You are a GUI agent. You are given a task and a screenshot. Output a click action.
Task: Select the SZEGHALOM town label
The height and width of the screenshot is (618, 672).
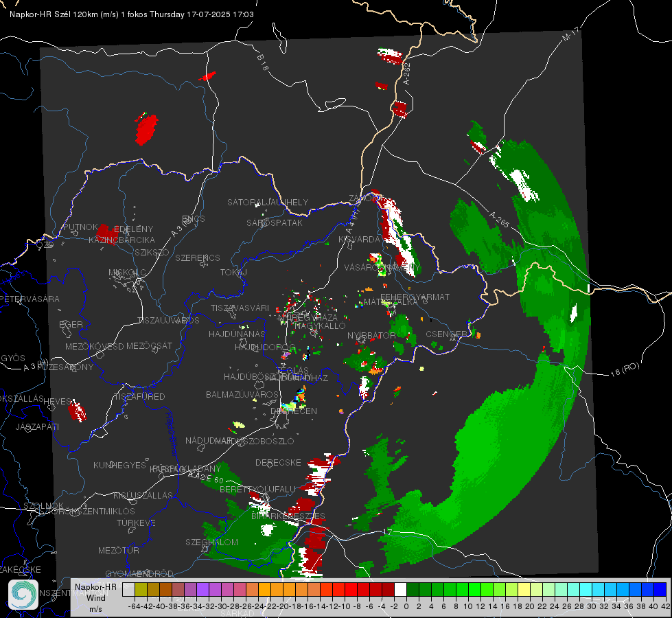click(x=211, y=542)
